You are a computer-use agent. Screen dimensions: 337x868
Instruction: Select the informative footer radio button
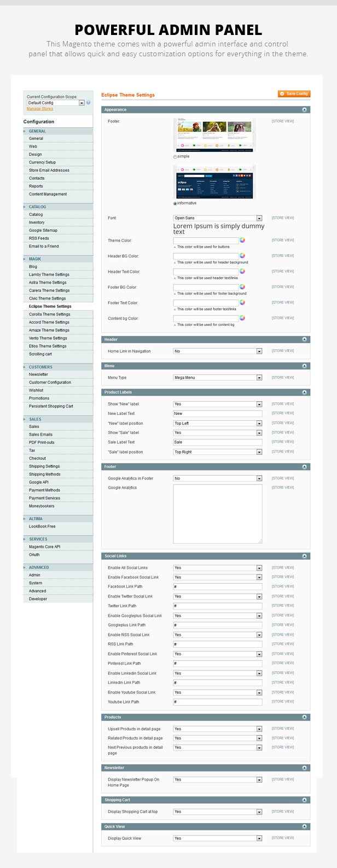tap(175, 203)
